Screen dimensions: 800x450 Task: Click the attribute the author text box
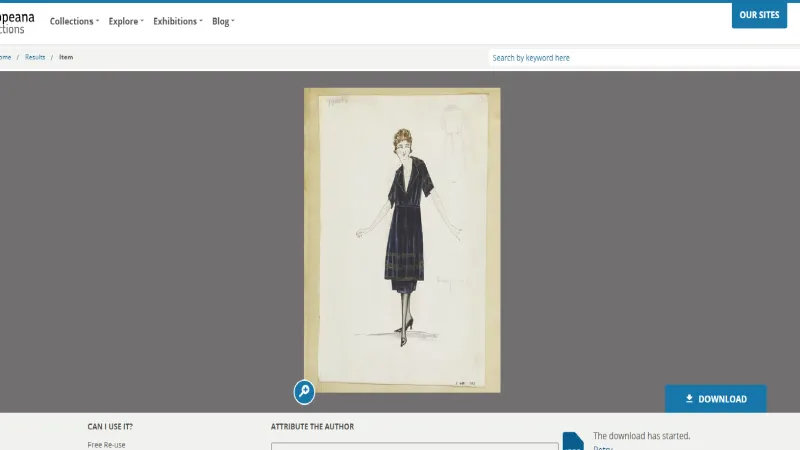point(414,446)
